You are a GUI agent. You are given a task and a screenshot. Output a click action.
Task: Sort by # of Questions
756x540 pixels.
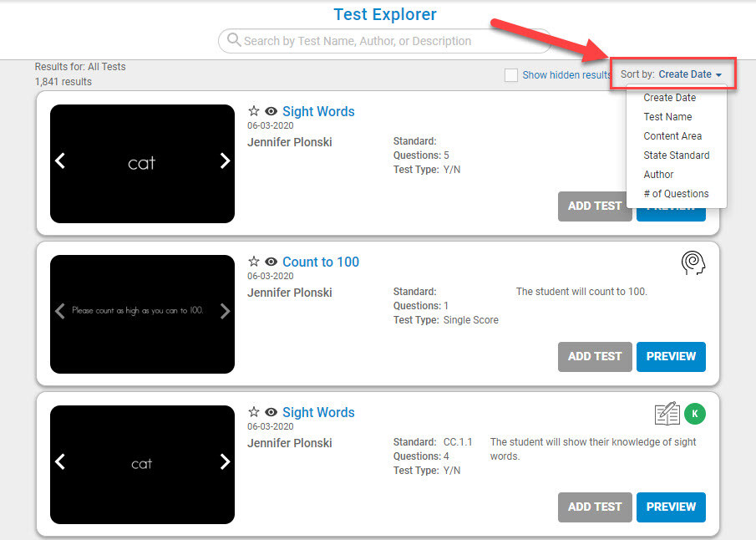[676, 194]
